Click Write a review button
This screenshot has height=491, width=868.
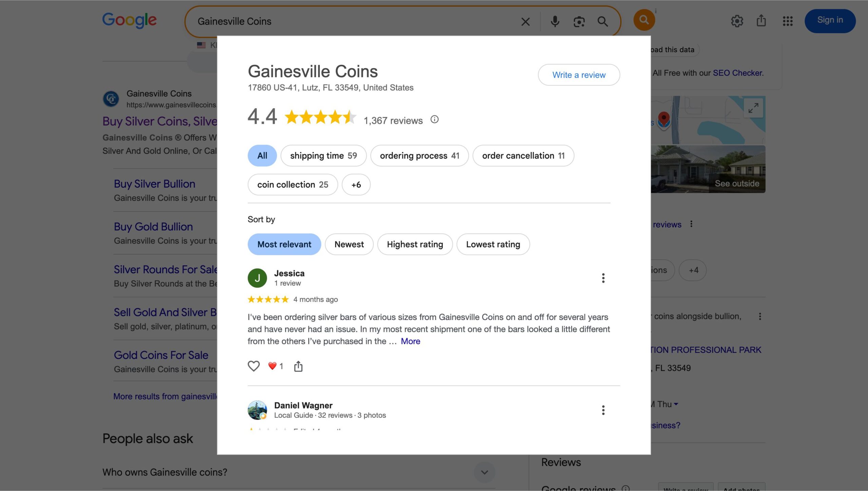[579, 75]
